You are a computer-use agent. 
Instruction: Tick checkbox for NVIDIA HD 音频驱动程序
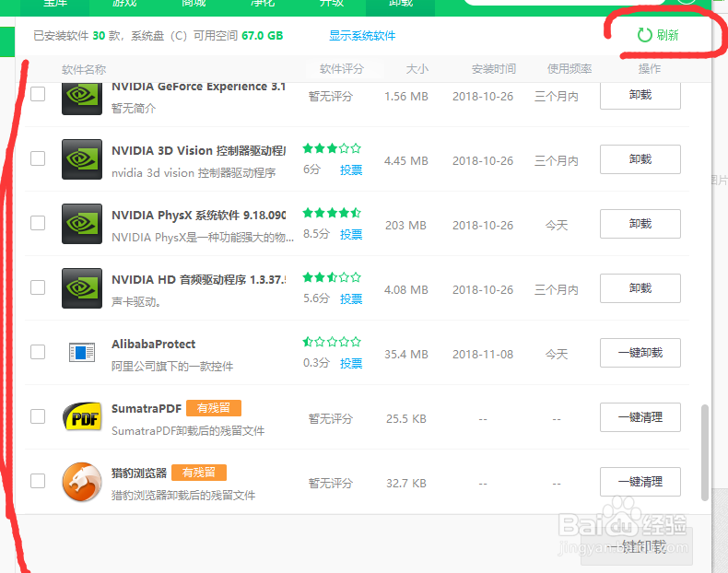click(38, 287)
